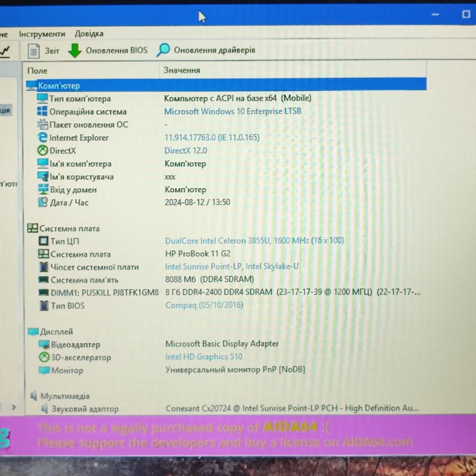Open the DualCore Intel Celeron 3855U link
Screen dimensions: 476x476
pos(255,241)
